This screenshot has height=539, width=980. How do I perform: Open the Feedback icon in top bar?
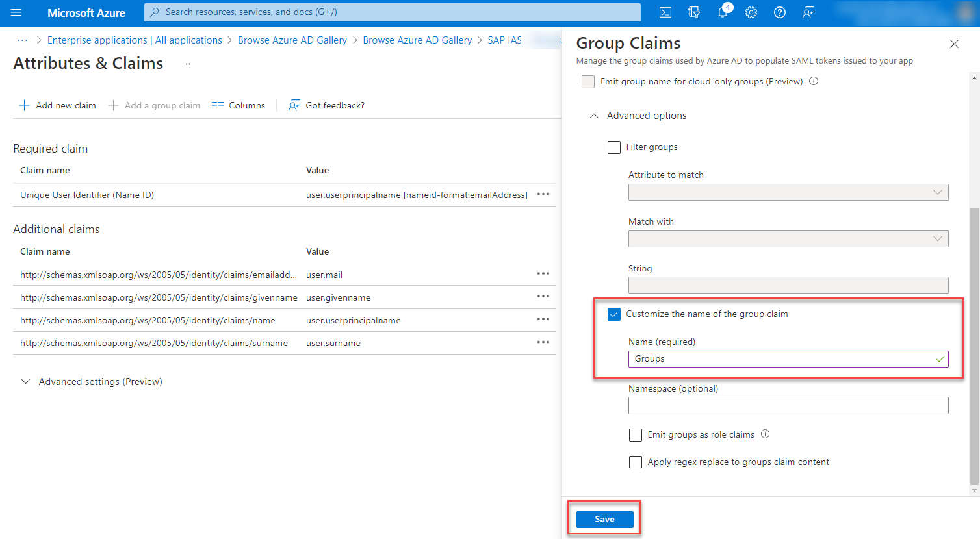808,12
